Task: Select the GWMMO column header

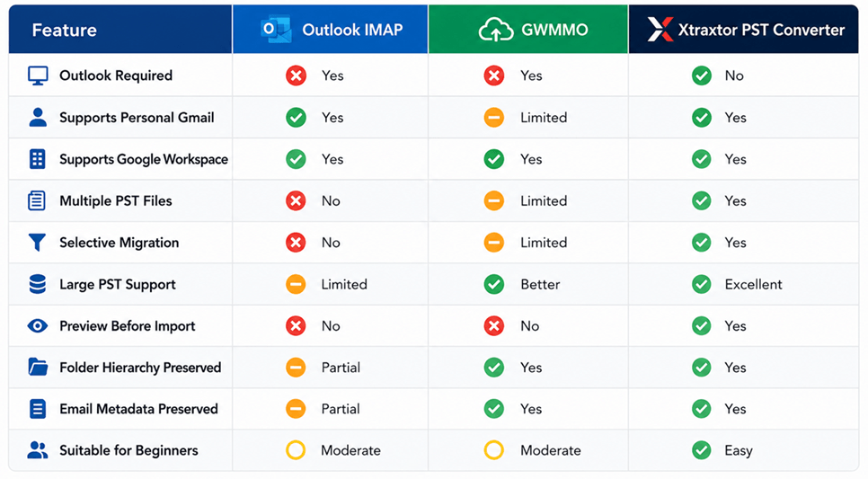Action: tap(528, 30)
